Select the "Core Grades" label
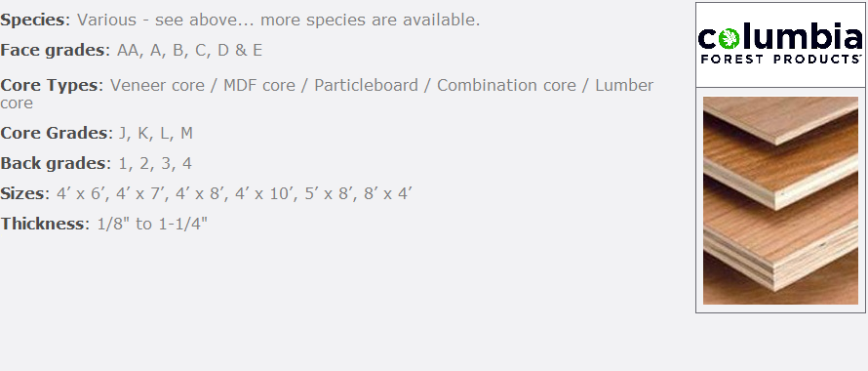 53,134
